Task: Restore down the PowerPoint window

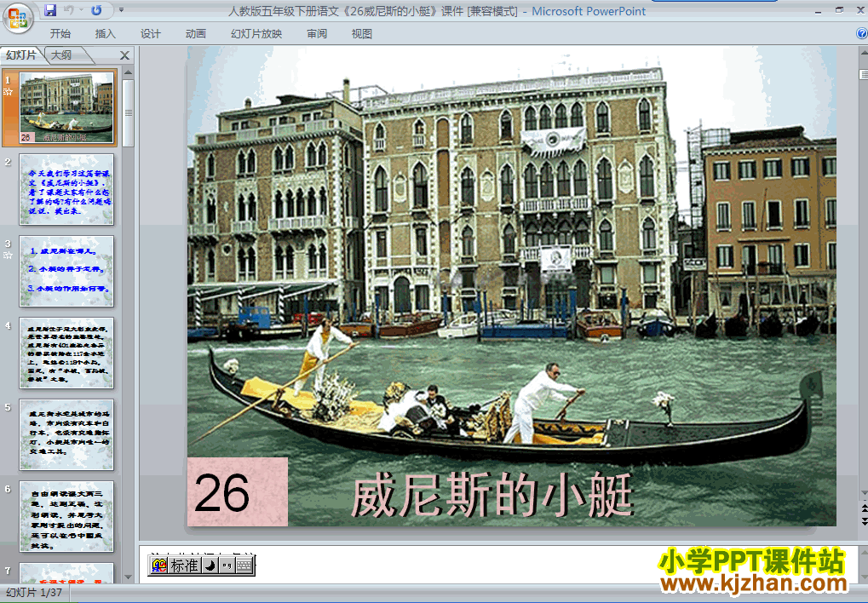Action: tap(840, 10)
